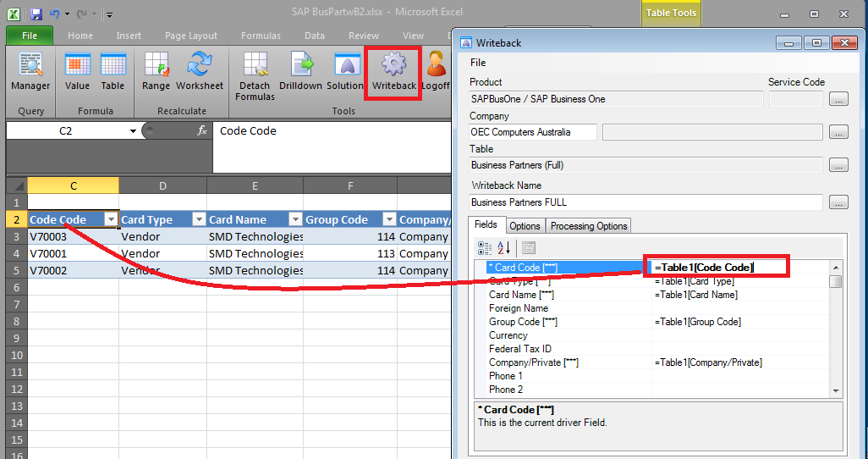Open the Card Type column filter
The image size is (868, 459).
[200, 219]
